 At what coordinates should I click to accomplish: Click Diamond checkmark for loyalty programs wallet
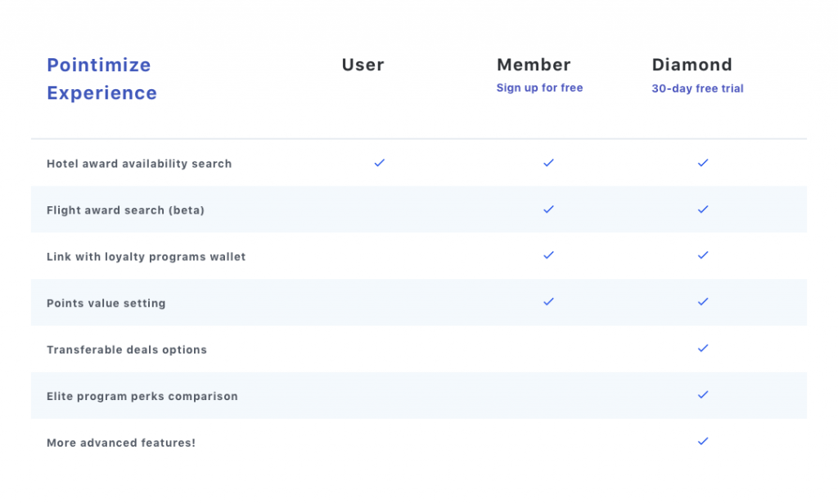click(703, 255)
